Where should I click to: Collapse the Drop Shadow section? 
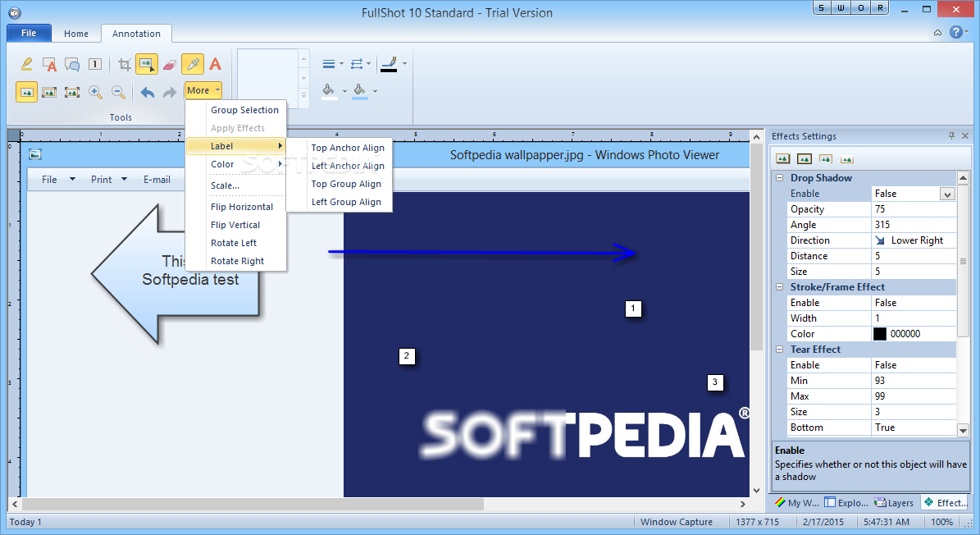pos(779,178)
